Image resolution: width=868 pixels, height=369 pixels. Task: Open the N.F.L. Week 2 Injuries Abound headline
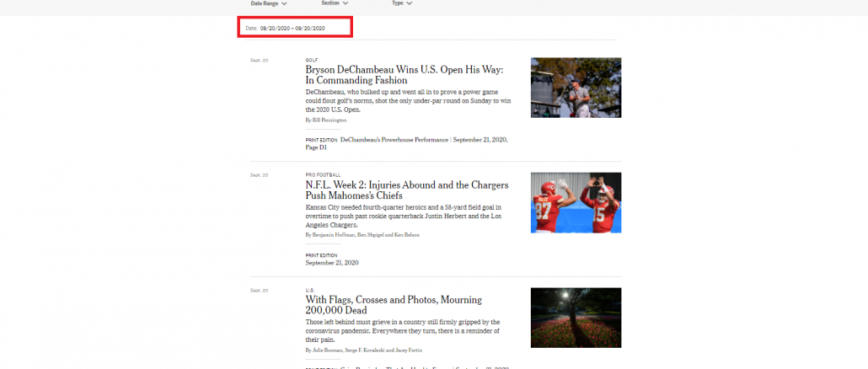[x=407, y=190]
